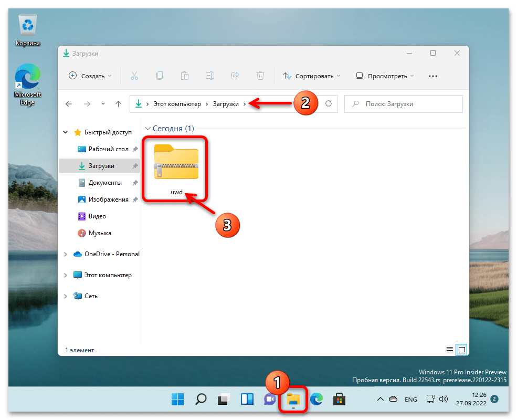
Task: Select the Cut scissors icon
Action: 134,76
